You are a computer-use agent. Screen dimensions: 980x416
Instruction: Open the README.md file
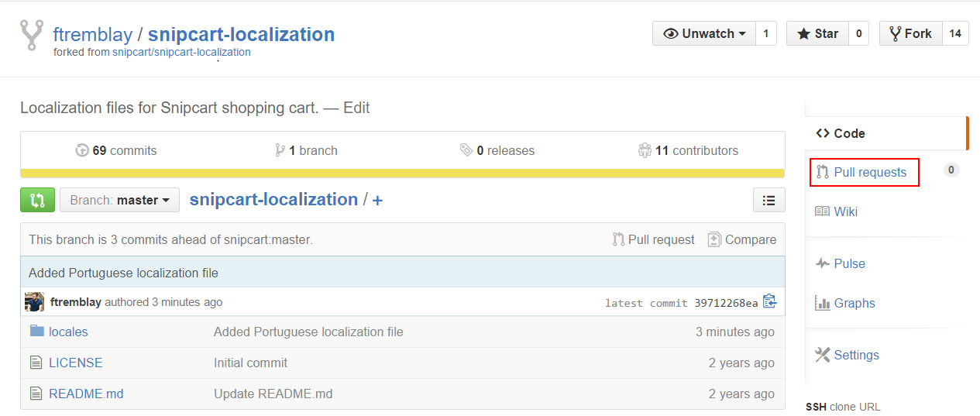[x=86, y=394]
